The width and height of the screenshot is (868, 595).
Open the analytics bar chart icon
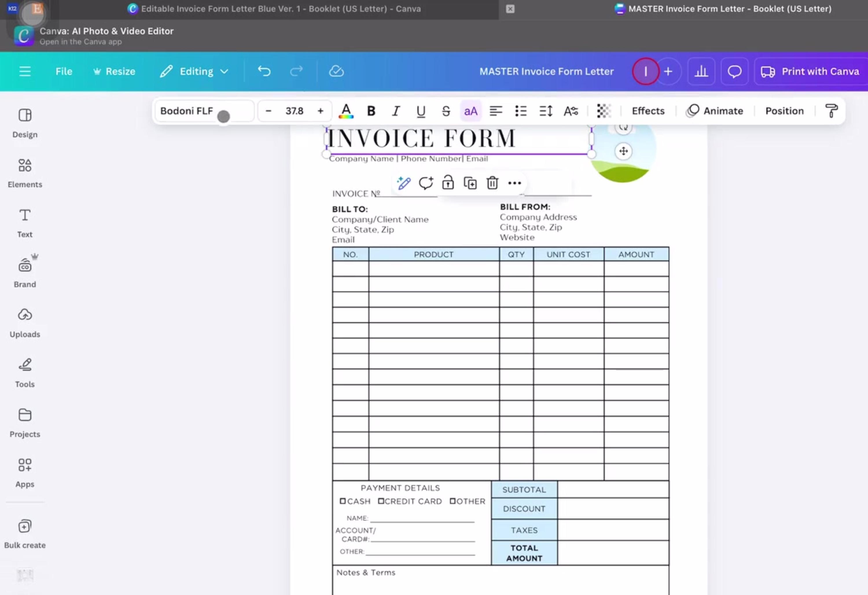[701, 71]
